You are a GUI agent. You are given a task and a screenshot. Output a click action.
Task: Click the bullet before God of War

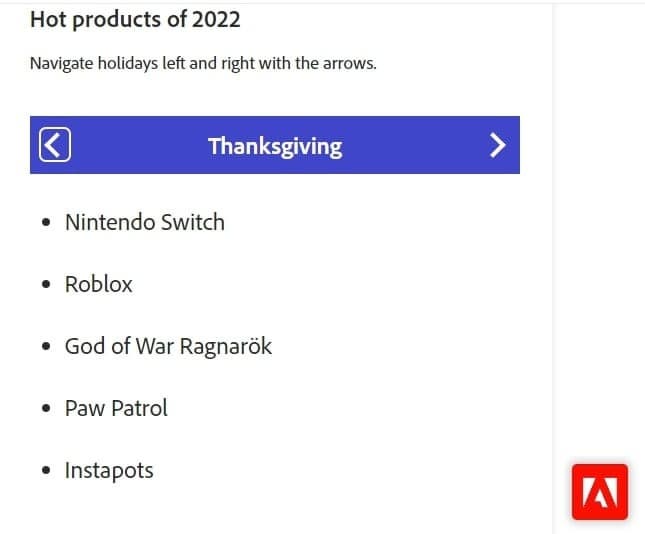point(47,347)
